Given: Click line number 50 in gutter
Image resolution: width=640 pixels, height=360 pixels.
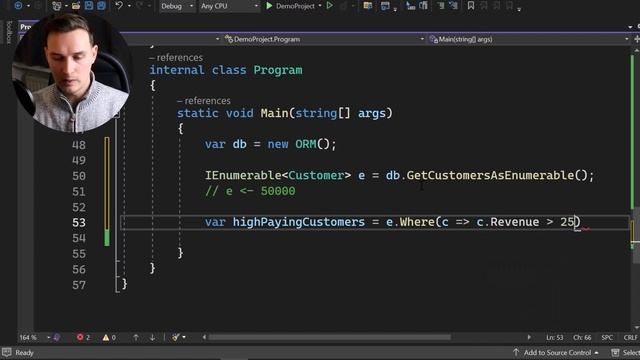Looking at the screenshot, I should tap(79, 176).
